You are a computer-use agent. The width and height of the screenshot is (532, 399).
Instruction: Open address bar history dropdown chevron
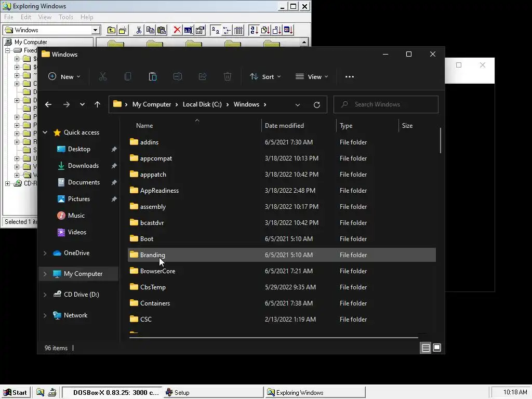coord(298,105)
